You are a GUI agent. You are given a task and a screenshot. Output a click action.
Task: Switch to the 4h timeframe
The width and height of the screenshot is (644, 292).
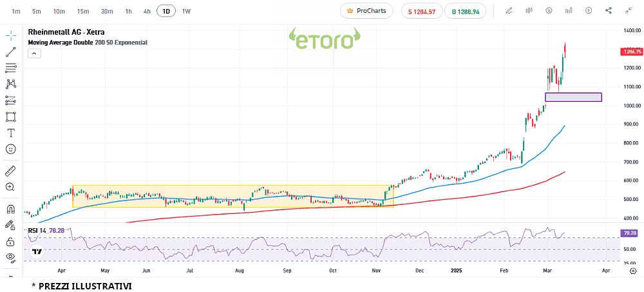pyautogui.click(x=147, y=11)
